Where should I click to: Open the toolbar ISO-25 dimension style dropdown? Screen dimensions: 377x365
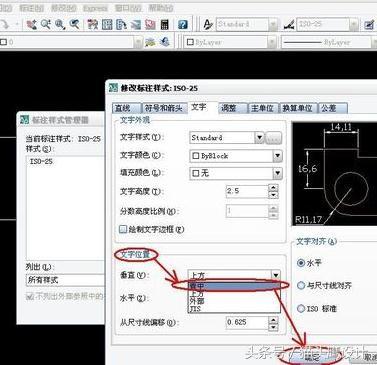click(x=354, y=24)
